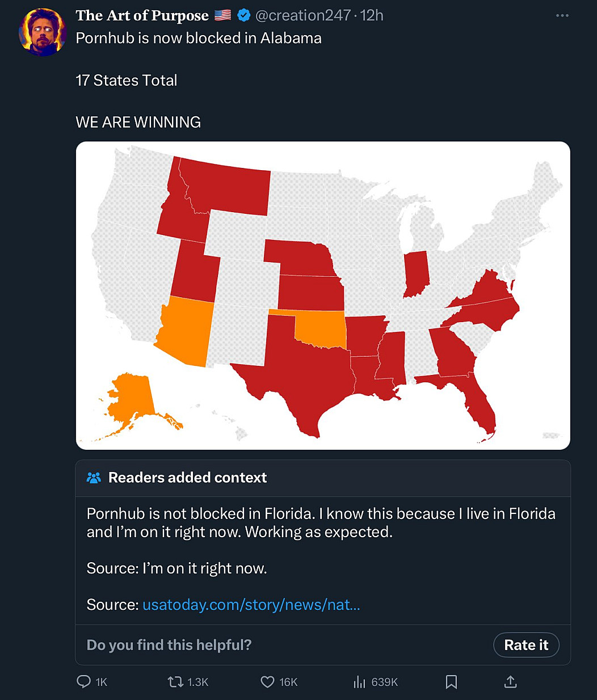Open the @creation247 handle

[303, 15]
